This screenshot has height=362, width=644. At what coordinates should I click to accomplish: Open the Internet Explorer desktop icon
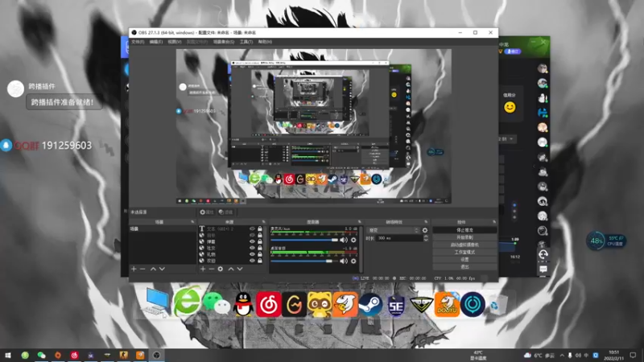pos(187,302)
